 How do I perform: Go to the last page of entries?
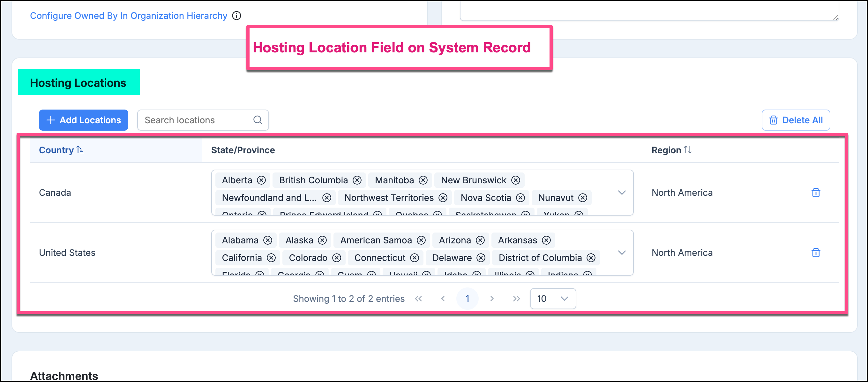tap(516, 298)
